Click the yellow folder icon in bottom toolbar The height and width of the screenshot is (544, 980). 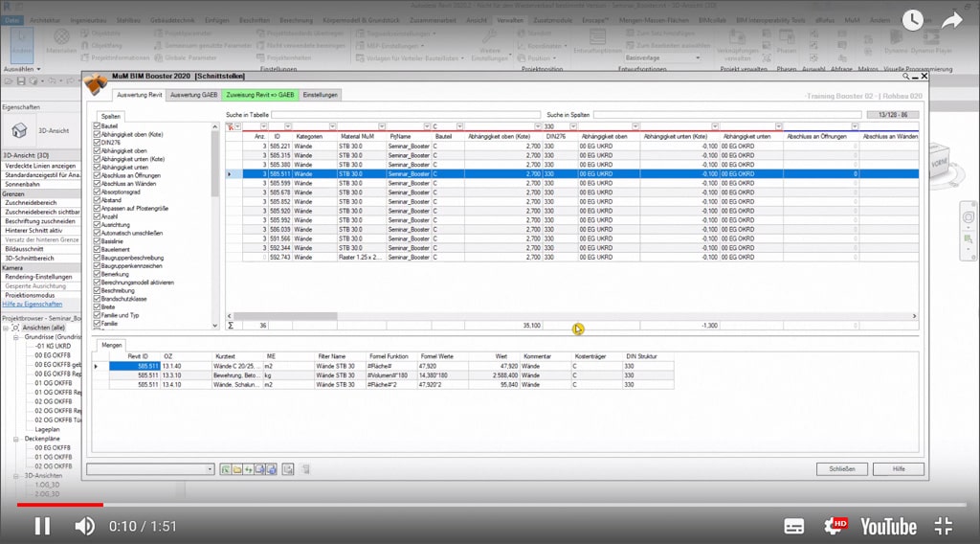[237, 469]
